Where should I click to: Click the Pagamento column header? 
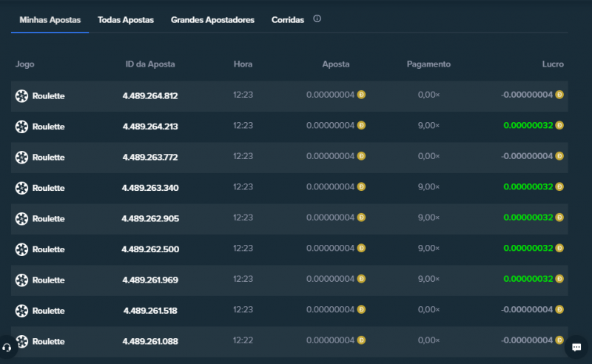click(x=428, y=64)
